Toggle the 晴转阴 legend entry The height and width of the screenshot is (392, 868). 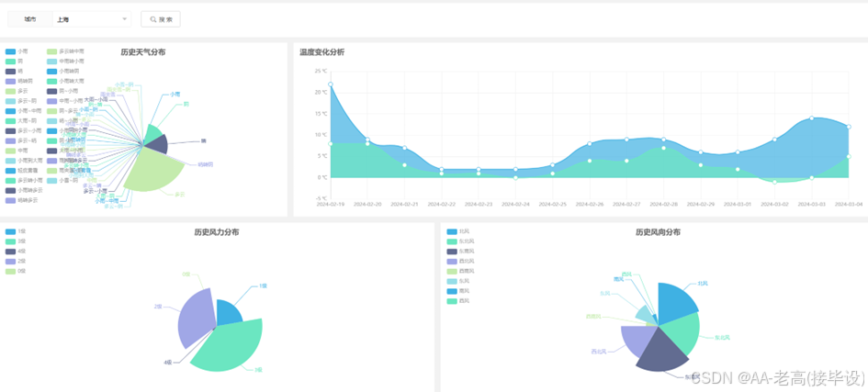click(x=18, y=81)
